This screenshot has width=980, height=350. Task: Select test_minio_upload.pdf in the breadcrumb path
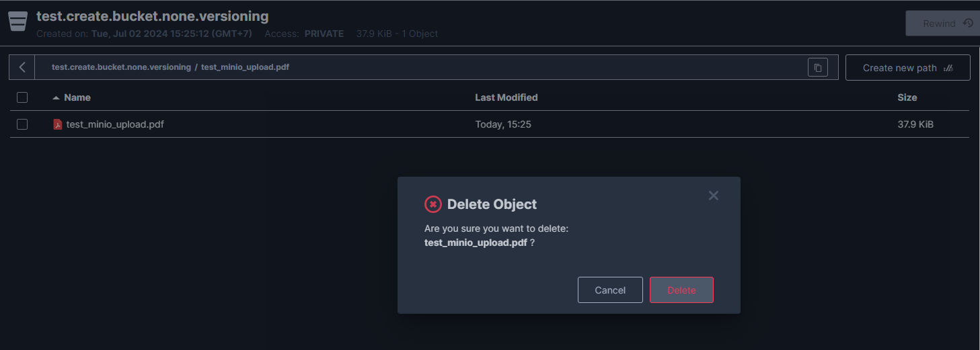point(245,67)
